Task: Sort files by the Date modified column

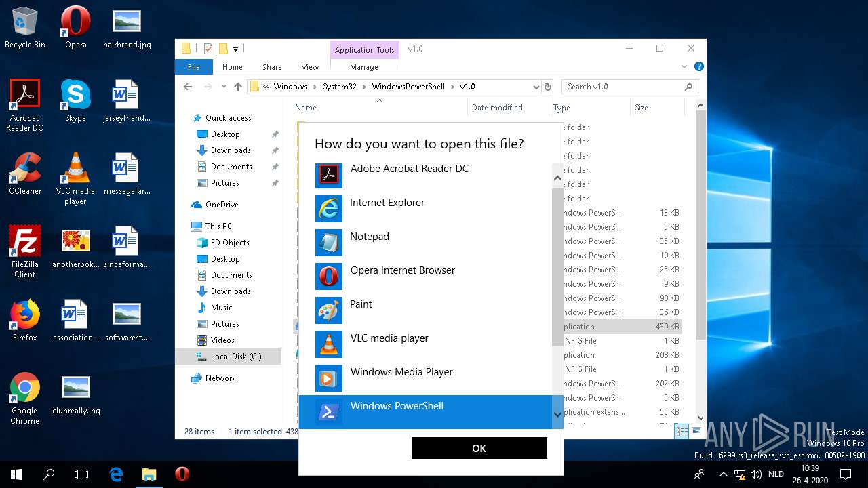Action: [497, 108]
